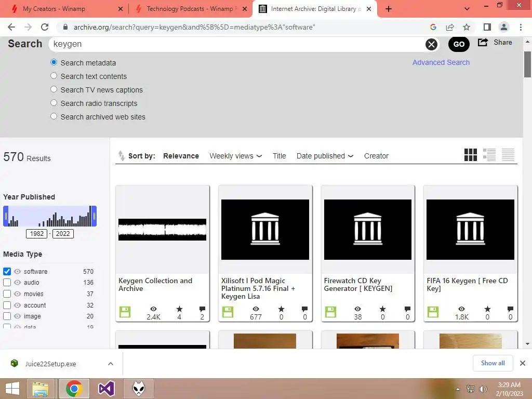The image size is (532, 399).
Task: Open a new browser tab
Action: pos(389,9)
